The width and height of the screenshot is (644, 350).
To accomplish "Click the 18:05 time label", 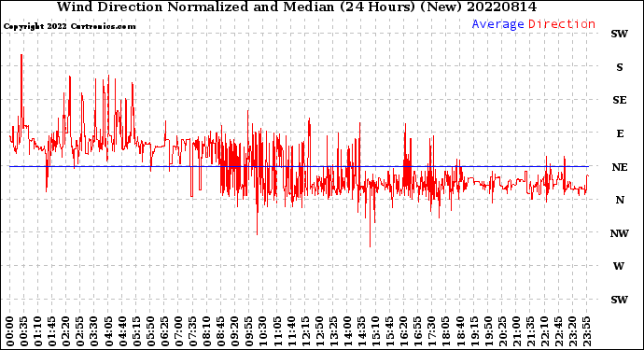I will click(446, 331).
